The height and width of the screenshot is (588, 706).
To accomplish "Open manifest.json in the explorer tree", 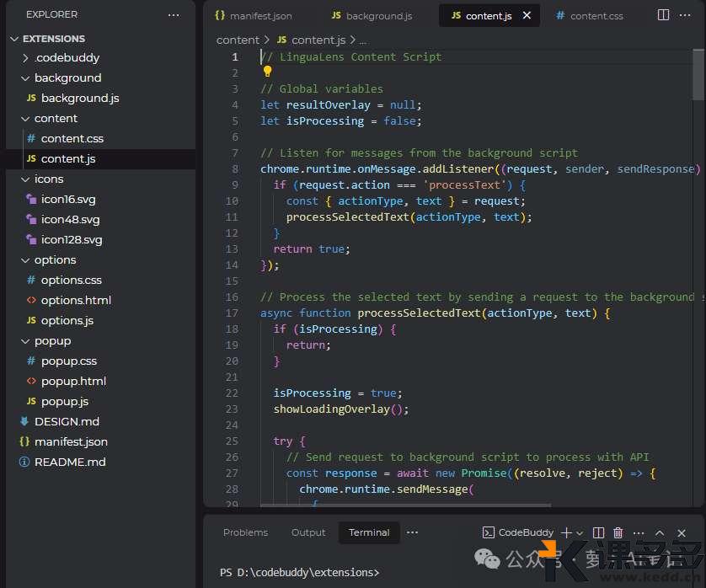I will 71,442.
